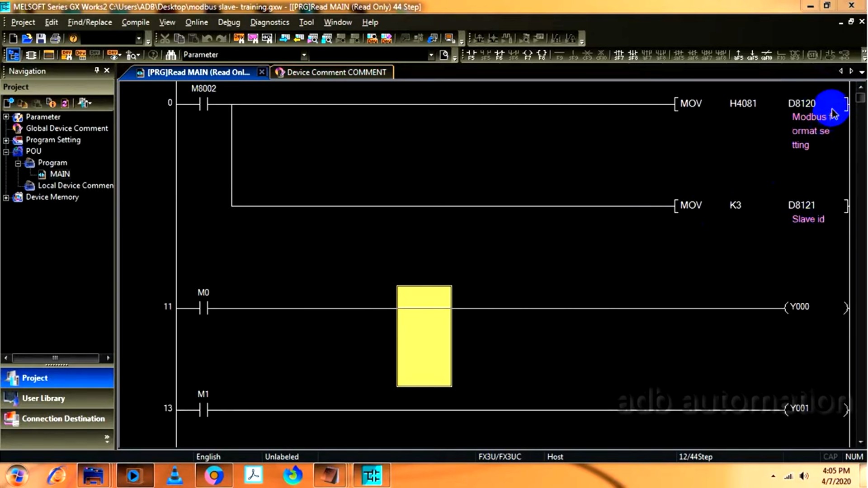Screen dimensions: 868x488
Task: Collapse the Program folder node
Action: point(18,163)
